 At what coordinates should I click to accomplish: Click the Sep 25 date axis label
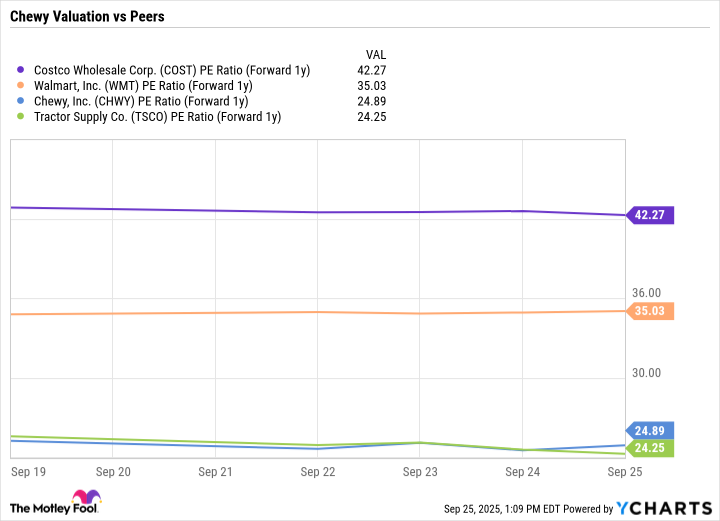[x=624, y=470]
